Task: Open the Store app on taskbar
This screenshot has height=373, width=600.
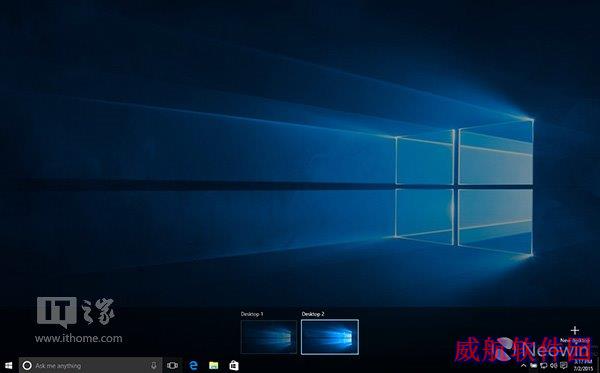Action: pyautogui.click(x=234, y=365)
